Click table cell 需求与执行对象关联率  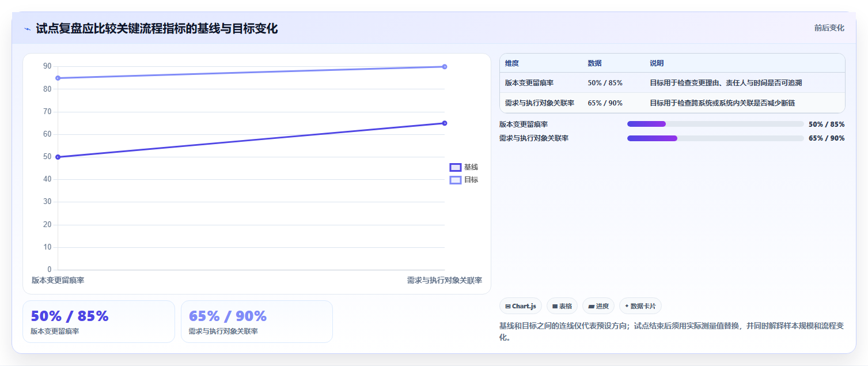(540, 103)
